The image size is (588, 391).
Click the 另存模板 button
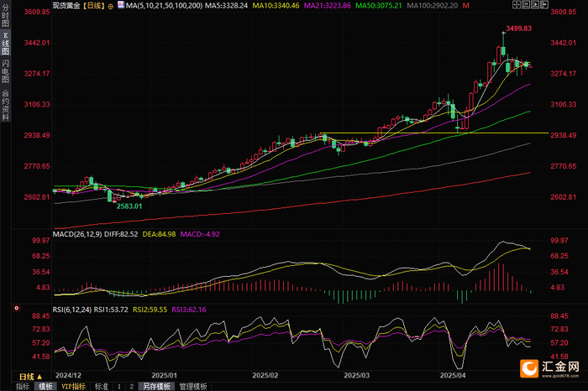click(x=156, y=387)
